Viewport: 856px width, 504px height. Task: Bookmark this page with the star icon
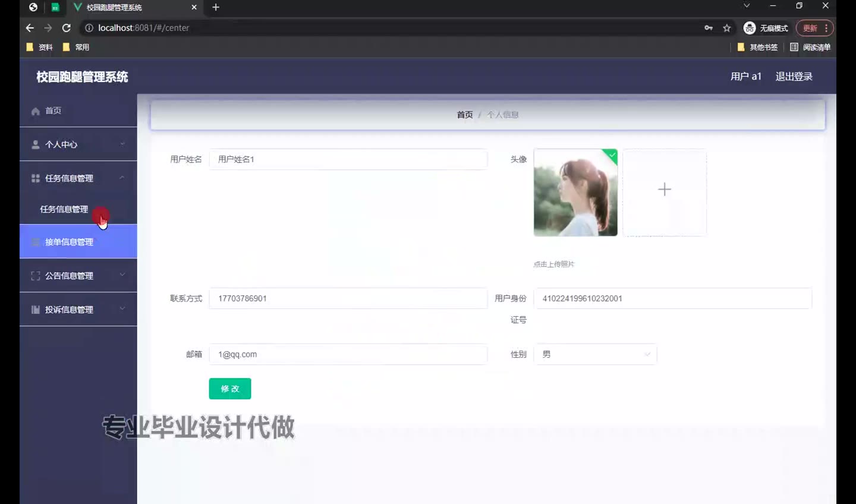coord(726,28)
